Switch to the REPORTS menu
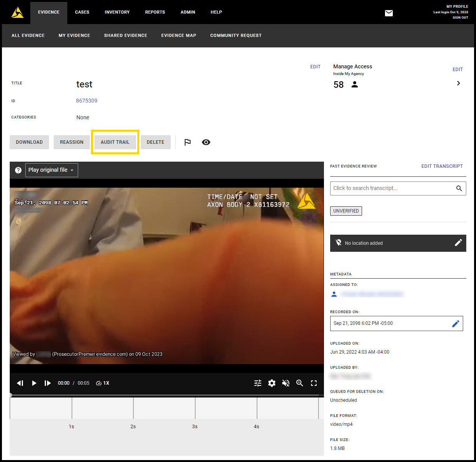Image resolution: width=476 pixels, height=462 pixels. pos(155,12)
